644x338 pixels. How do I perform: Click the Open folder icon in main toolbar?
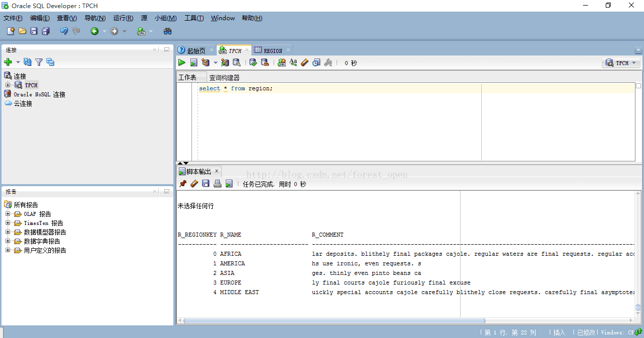click(22, 31)
